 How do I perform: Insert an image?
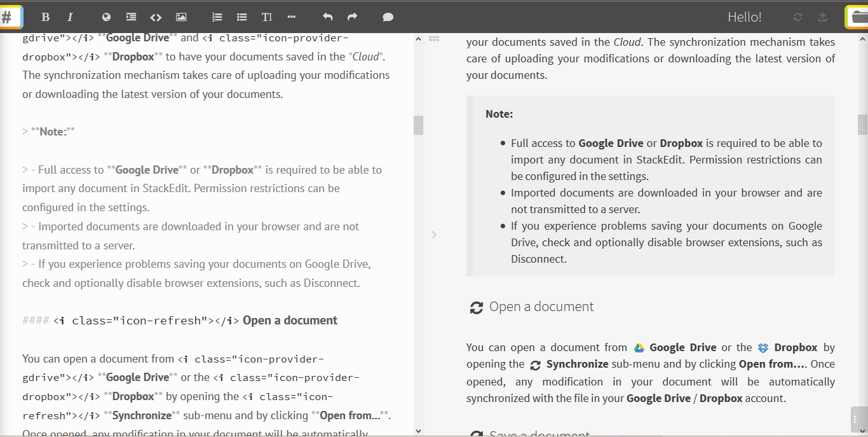coord(181,17)
